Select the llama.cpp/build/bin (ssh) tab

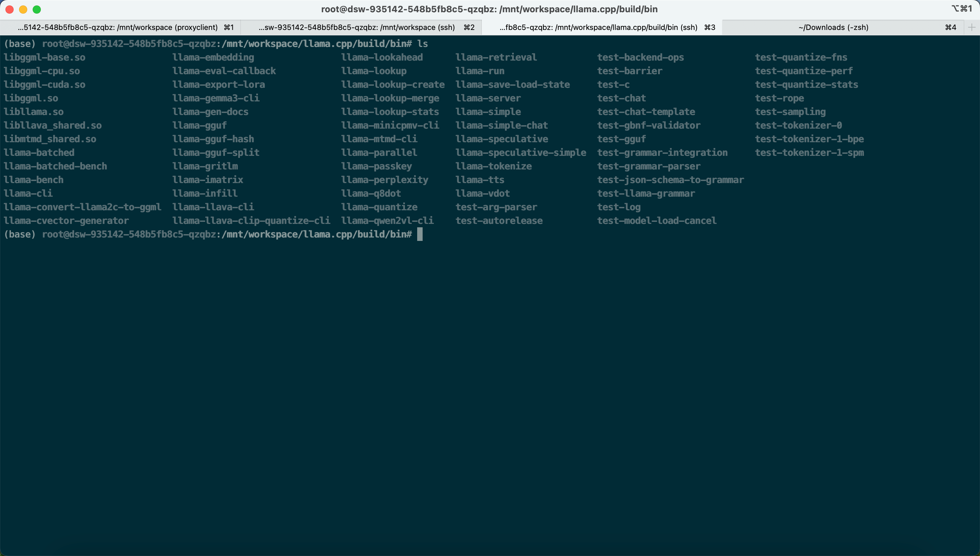602,27
